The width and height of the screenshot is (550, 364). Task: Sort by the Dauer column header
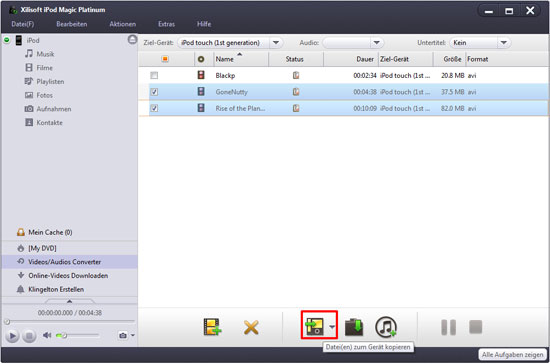pos(351,59)
